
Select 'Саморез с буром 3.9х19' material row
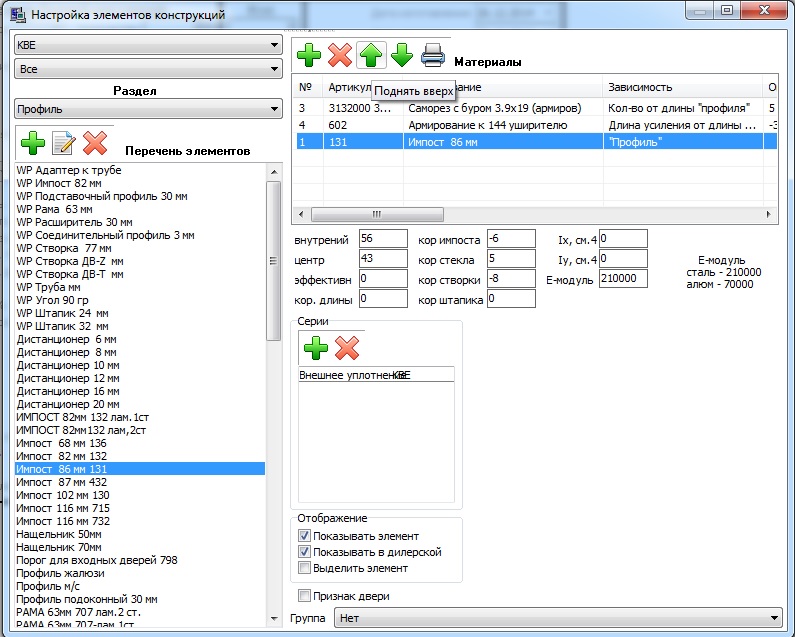(x=536, y=108)
